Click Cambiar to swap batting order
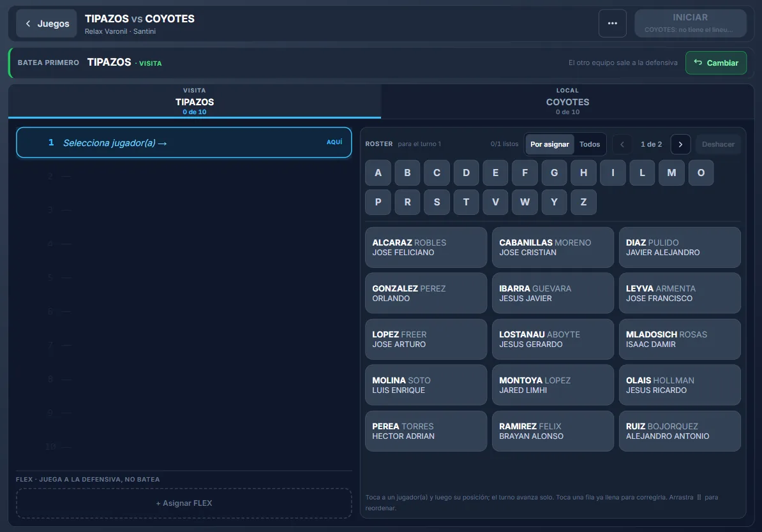This screenshot has width=762, height=532. [716, 63]
